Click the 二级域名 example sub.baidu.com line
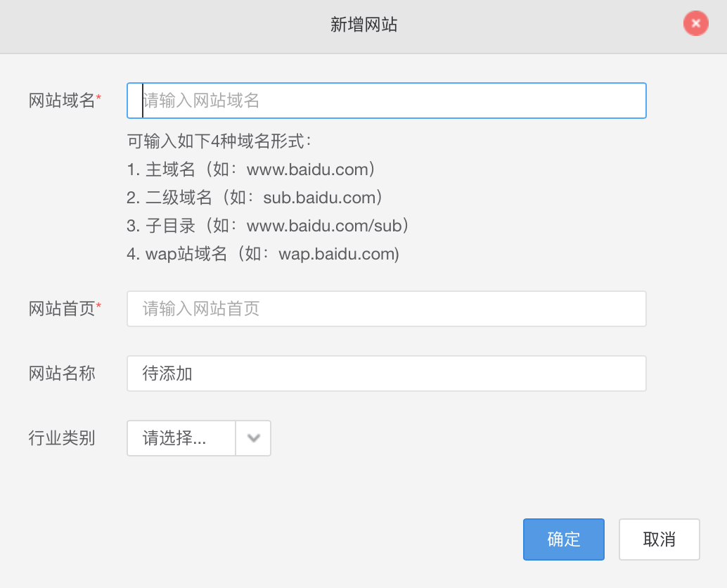This screenshot has width=727, height=588. pos(255,198)
